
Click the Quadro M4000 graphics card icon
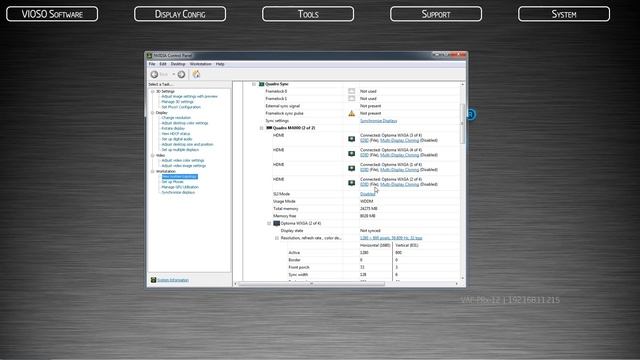(269, 128)
